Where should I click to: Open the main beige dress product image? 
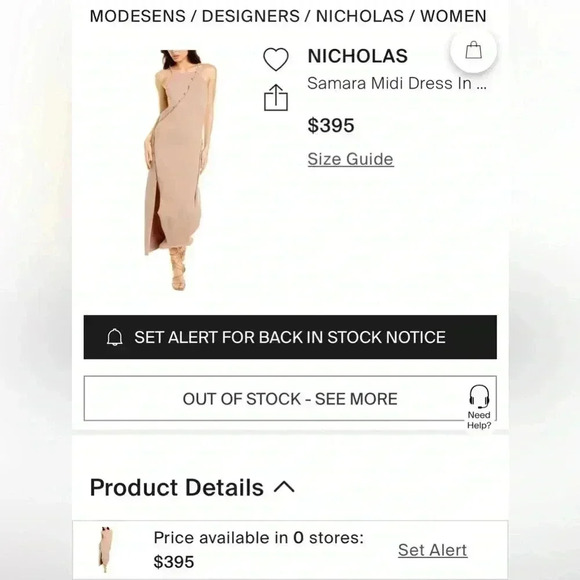click(x=179, y=170)
